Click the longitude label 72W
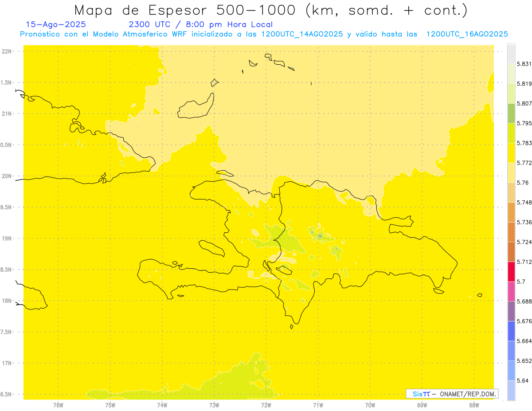Screen dimensions: 532x411 266,405
